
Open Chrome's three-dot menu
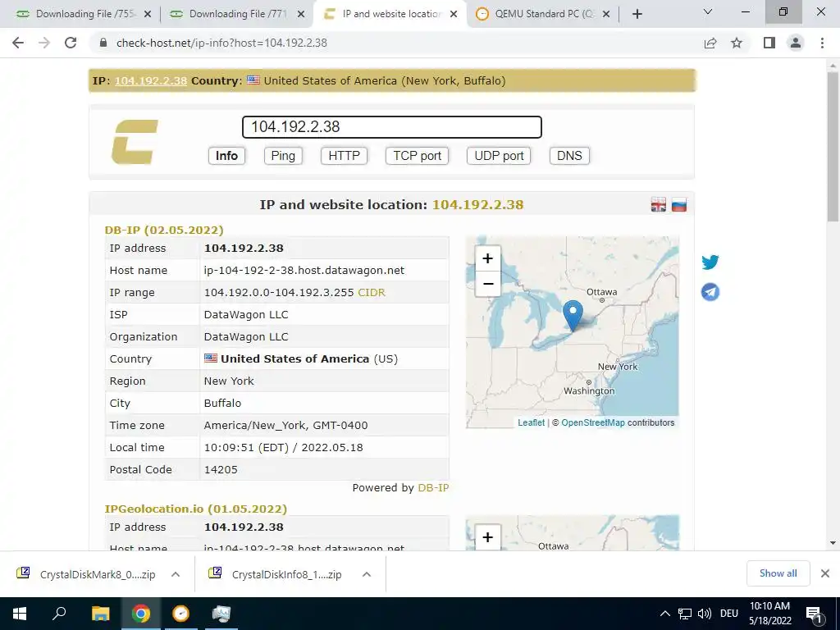822,43
